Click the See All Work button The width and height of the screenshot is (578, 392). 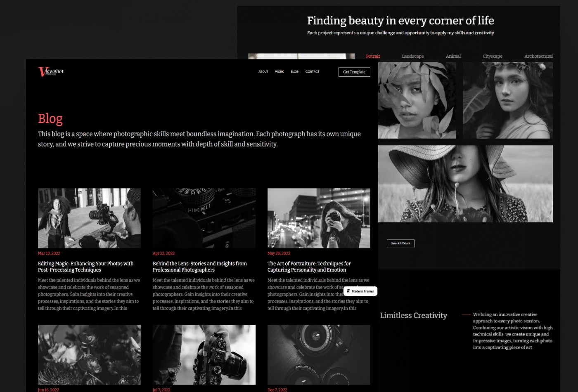[400, 243]
